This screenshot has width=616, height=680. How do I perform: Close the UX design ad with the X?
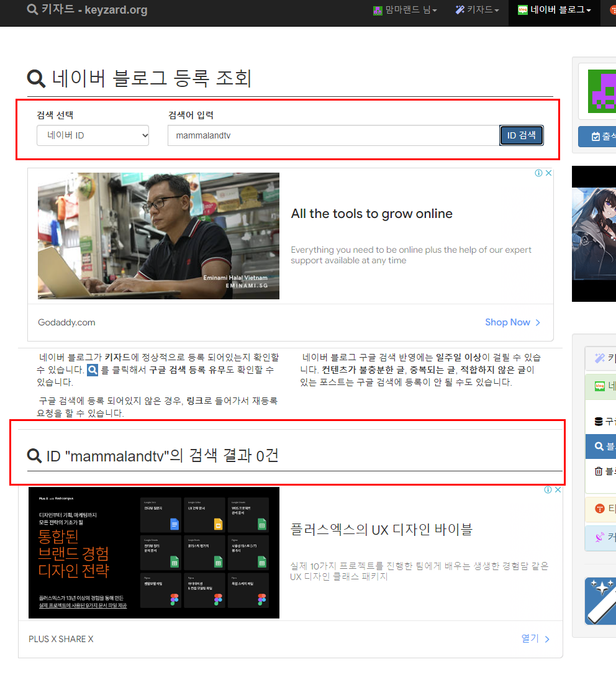[558, 489]
